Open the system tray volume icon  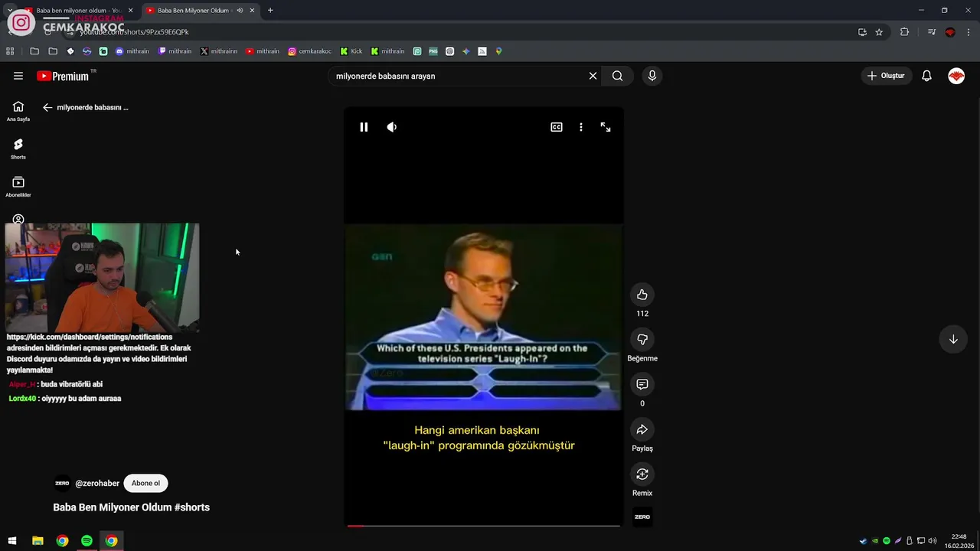(x=933, y=541)
